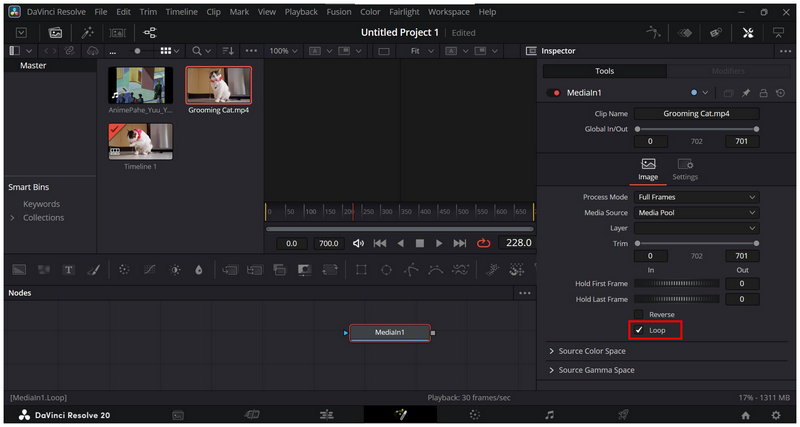Open the Workspace menu
The height and width of the screenshot is (427, 800).
pyautogui.click(x=449, y=12)
